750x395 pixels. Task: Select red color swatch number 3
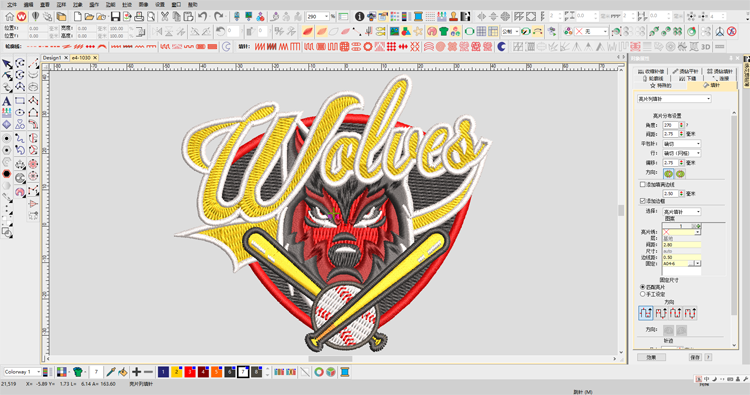[x=190, y=372]
